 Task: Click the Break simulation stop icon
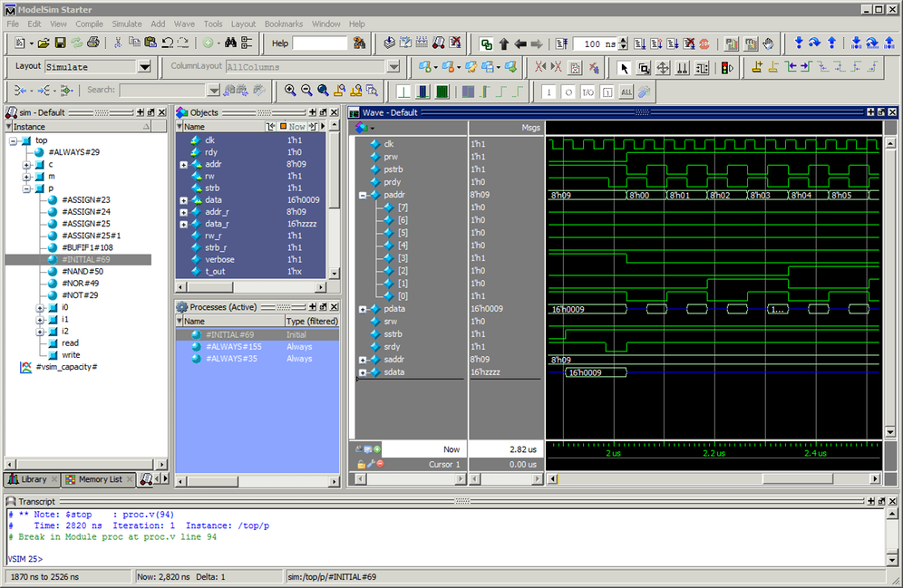coord(704,43)
